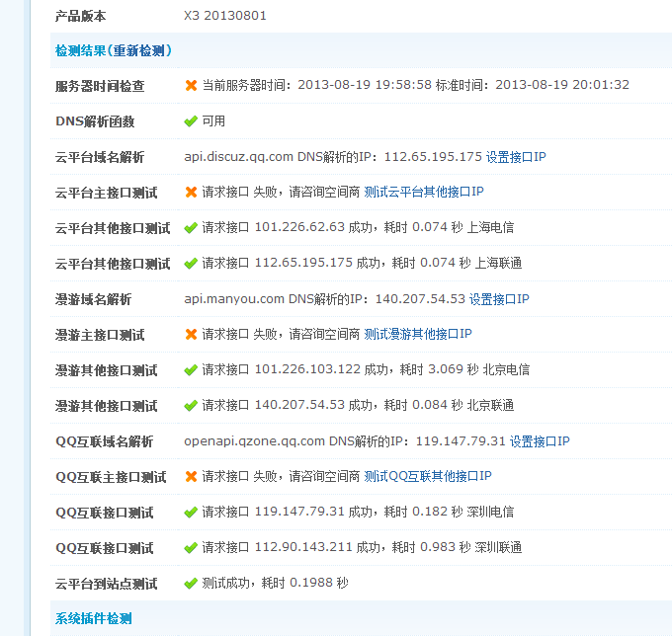Select the DNS解析函数 row label
Image resolution: width=672 pixels, height=636 pixels.
click(x=95, y=121)
